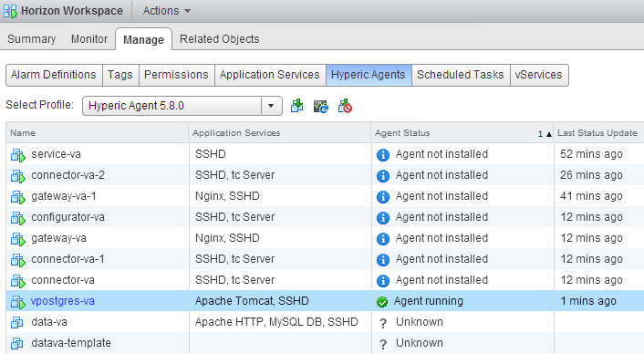Click the Horizon Workspace vApp icon
This screenshot has width=644, height=354.
10,11
